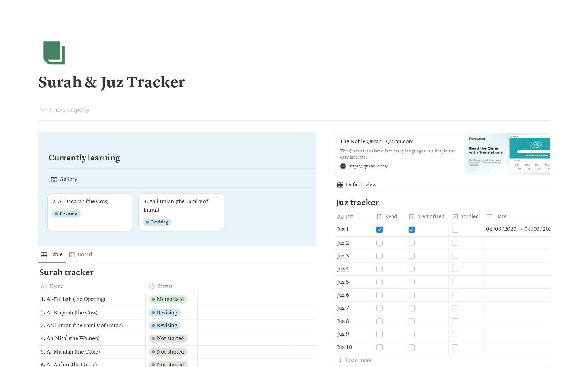
Task: Click the Memorised column checkbox icon
Action: 412,217
